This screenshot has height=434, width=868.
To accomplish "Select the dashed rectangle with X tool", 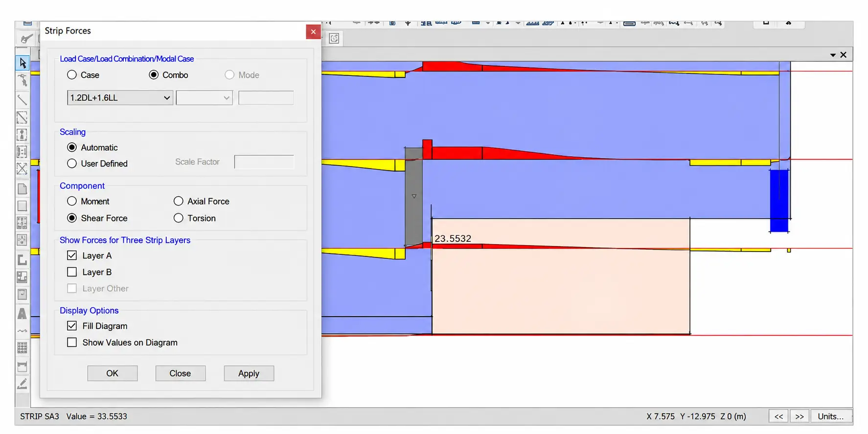I will coord(23,169).
